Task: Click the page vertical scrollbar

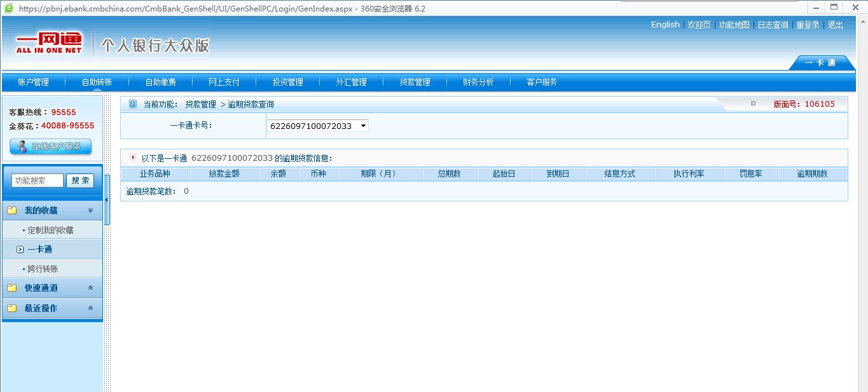Action: [x=862, y=203]
